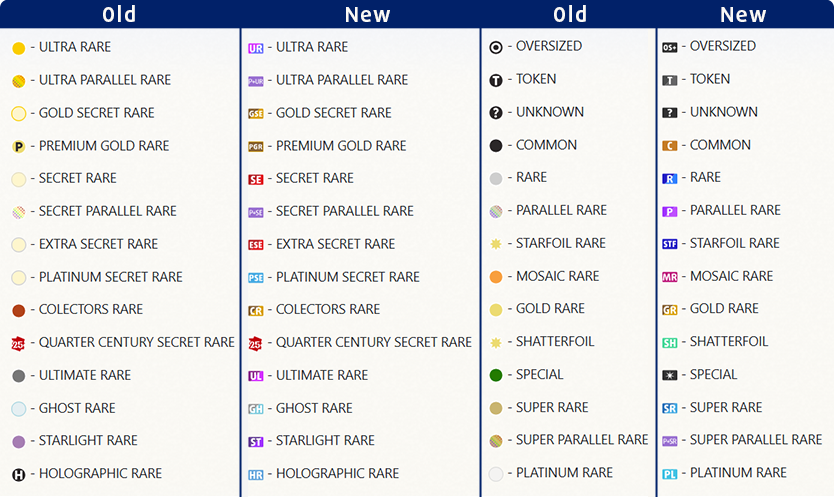Click the new orange C Common badge
The image size is (834, 497).
point(670,146)
